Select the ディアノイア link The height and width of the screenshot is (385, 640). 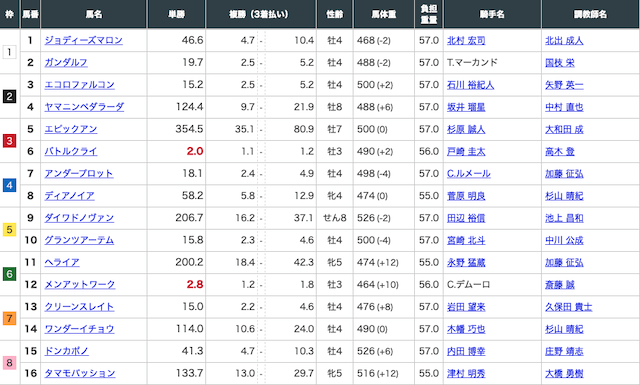pos(69,196)
